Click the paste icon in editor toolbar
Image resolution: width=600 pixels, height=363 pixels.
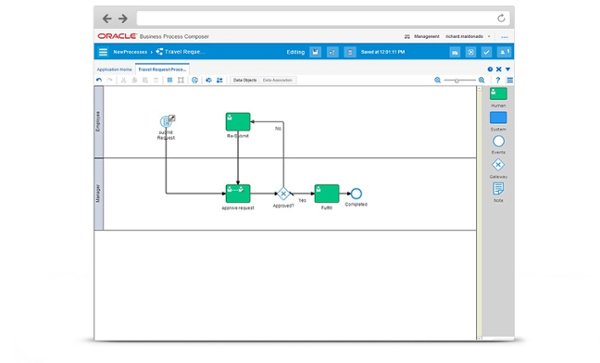(x=145, y=80)
